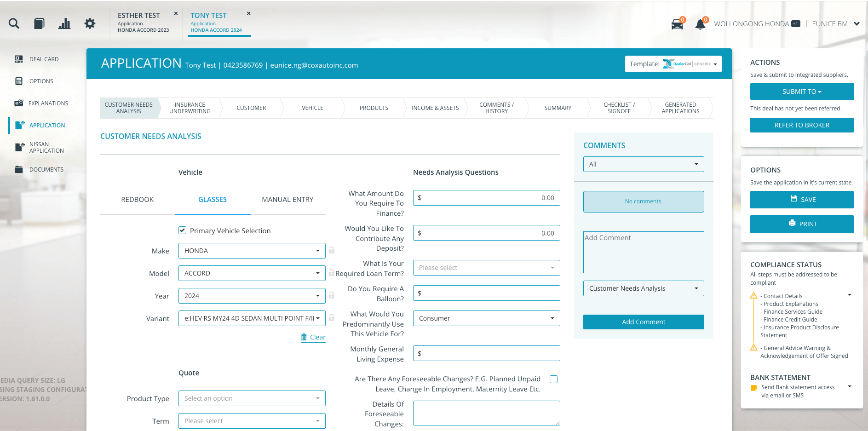Open the Model dropdown
868x431 pixels.
pos(252,273)
